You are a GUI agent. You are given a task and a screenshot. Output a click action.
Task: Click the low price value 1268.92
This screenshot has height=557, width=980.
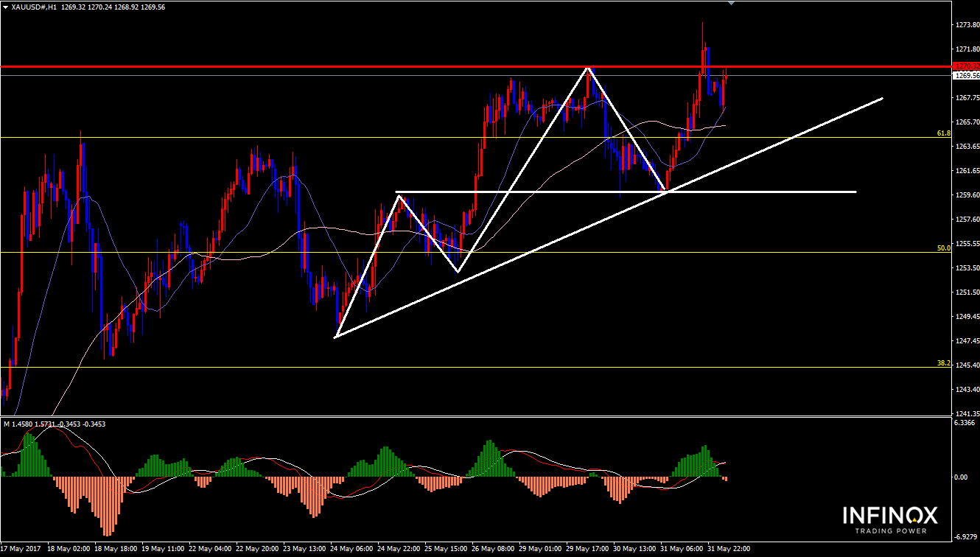coord(127,6)
